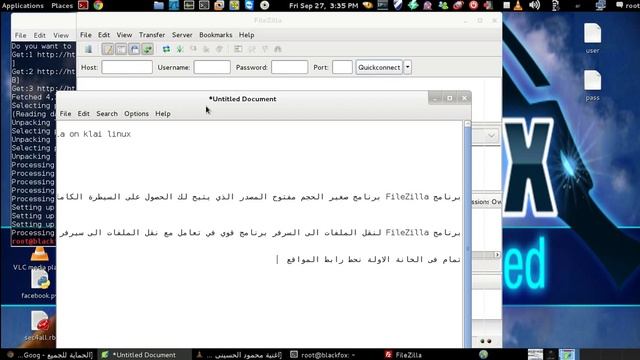Click FileZilla refresh file lists icon

tap(166, 49)
